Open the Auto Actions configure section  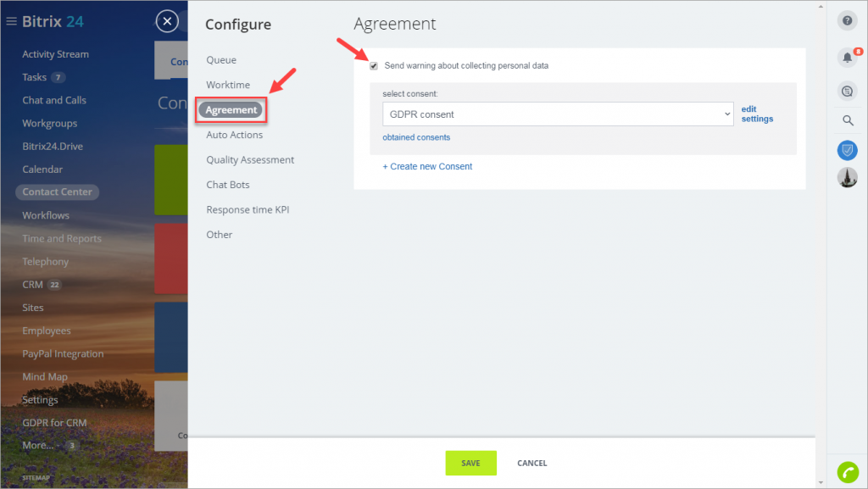click(234, 135)
